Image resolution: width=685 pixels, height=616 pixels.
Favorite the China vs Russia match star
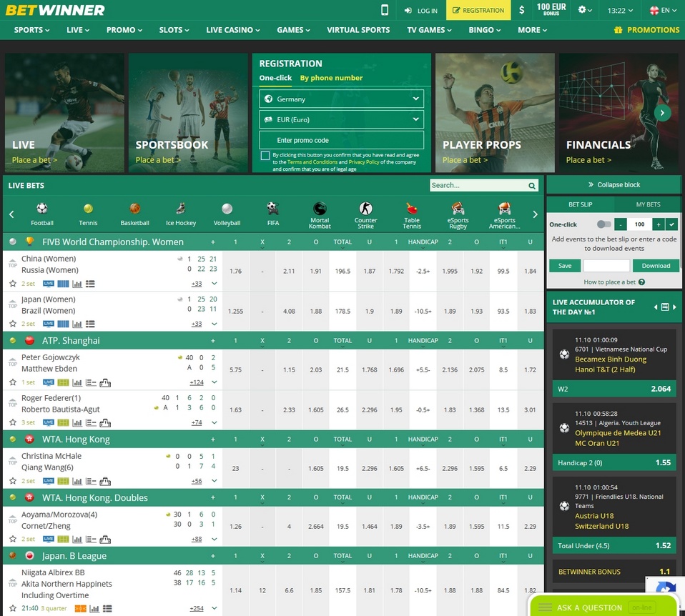coord(13,284)
